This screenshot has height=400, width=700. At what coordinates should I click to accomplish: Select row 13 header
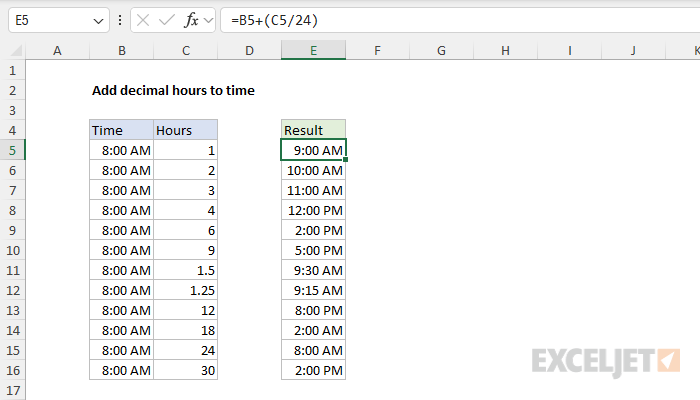[x=12, y=310]
